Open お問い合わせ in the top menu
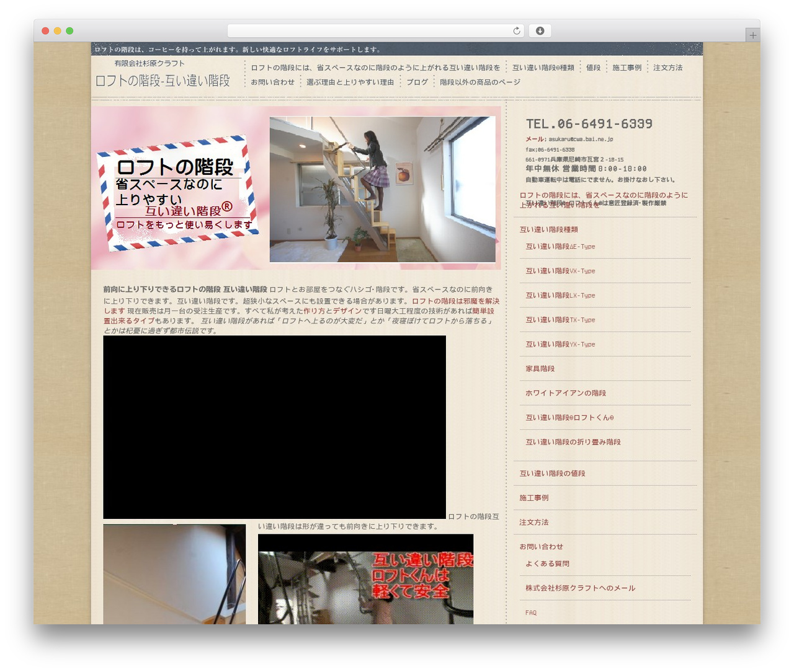 coord(272,82)
